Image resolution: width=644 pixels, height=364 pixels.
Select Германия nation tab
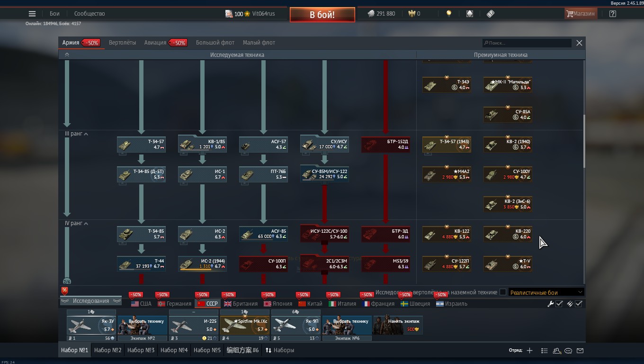click(x=174, y=304)
